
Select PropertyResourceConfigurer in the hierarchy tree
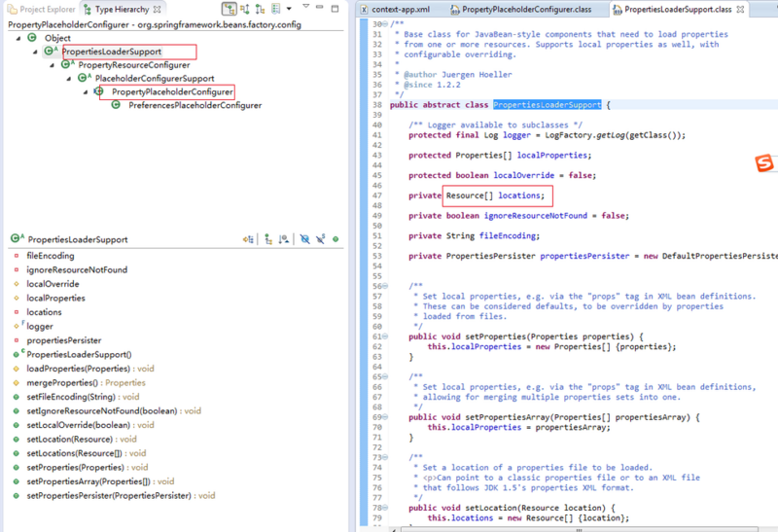tap(134, 65)
